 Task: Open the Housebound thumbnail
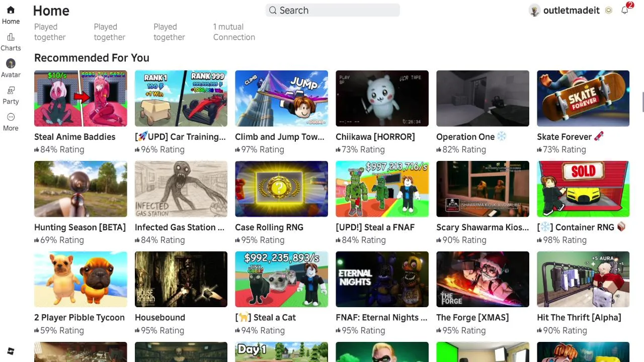pos(181,279)
